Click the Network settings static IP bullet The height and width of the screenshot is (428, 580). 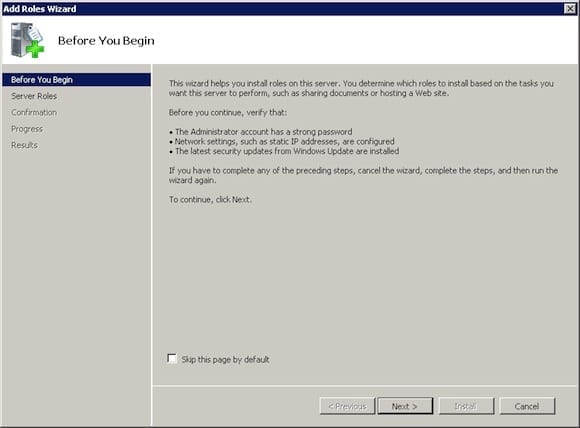click(282, 141)
